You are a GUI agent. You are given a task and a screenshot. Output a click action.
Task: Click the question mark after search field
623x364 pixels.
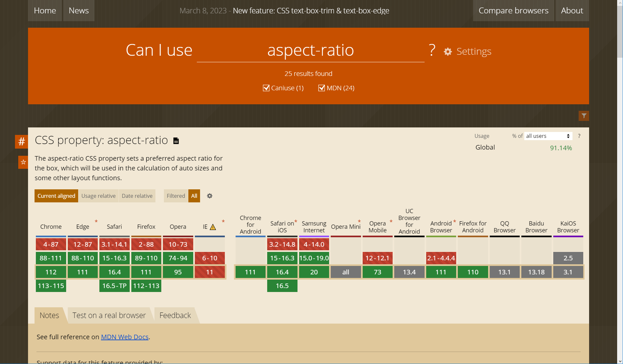432,50
